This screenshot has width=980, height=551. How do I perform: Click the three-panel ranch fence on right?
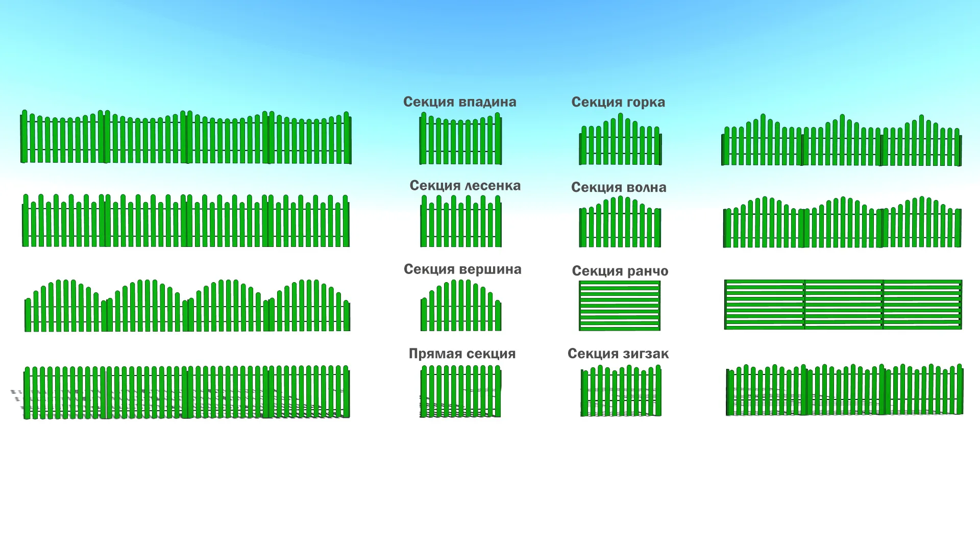point(843,305)
